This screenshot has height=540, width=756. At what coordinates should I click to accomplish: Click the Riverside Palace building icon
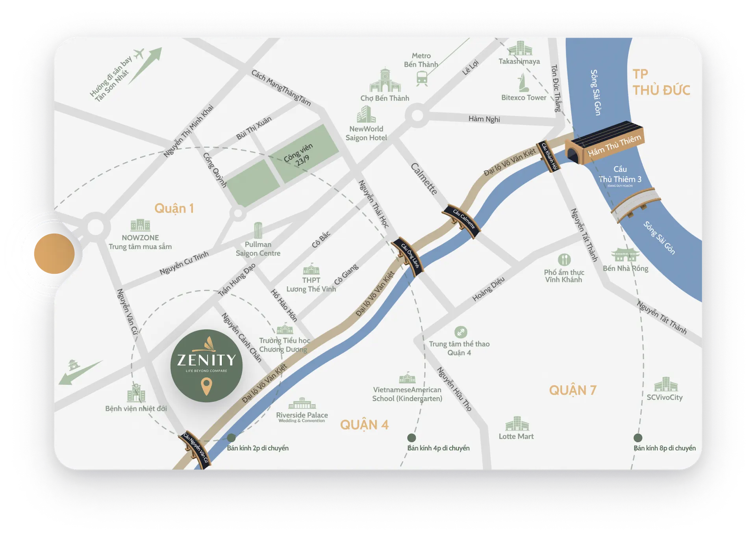point(302,404)
